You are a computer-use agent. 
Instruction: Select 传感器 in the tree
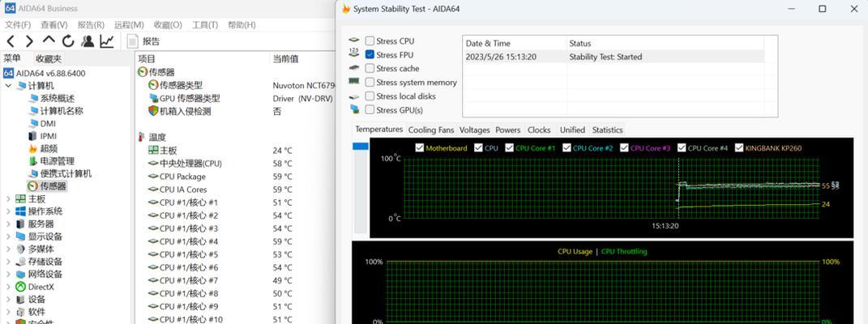[x=47, y=186]
